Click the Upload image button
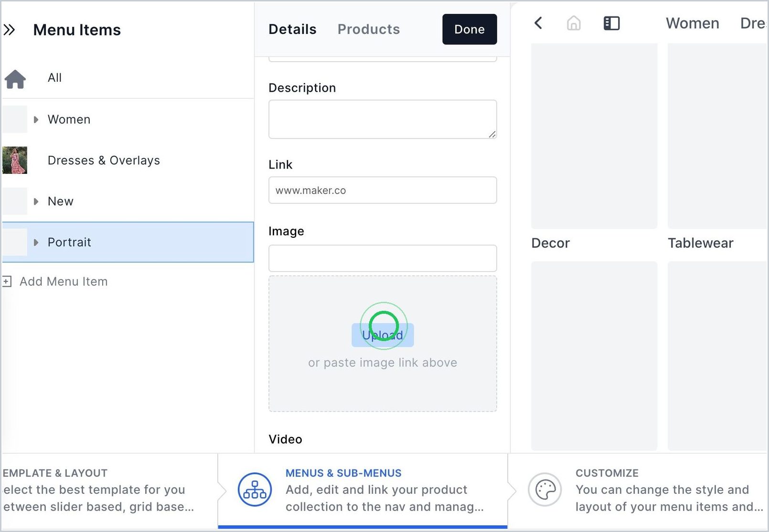769x532 pixels. 383,335
